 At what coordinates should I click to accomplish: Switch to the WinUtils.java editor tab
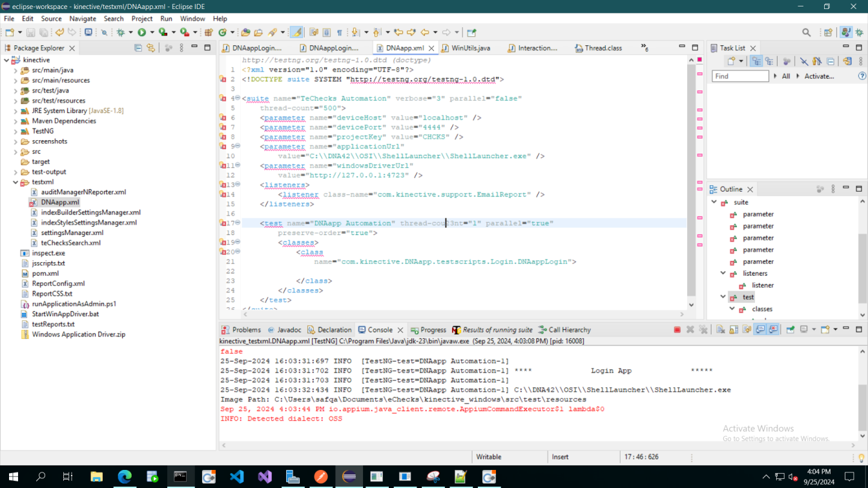(470, 48)
